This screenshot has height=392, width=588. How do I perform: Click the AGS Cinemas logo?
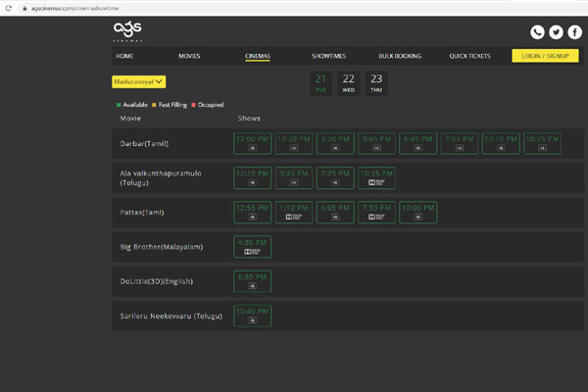[127, 30]
